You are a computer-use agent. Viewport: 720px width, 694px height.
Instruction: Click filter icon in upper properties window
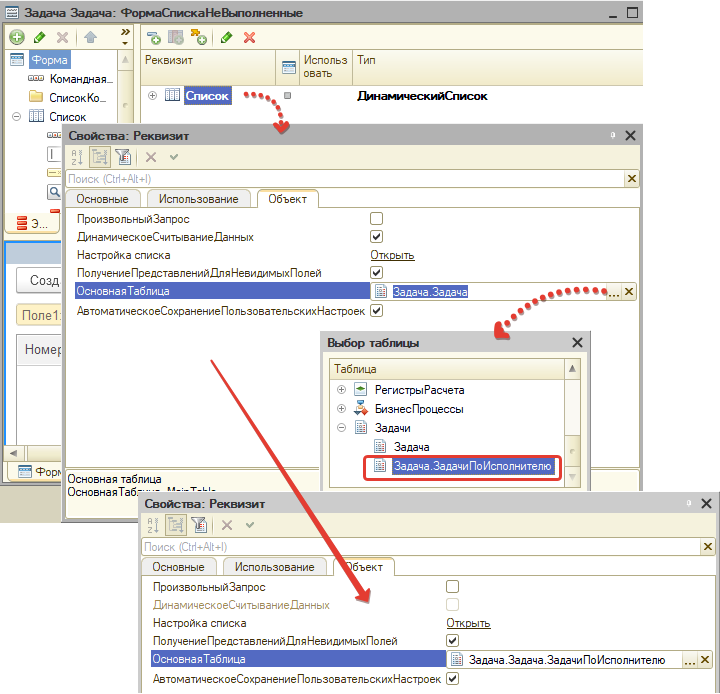[123, 157]
